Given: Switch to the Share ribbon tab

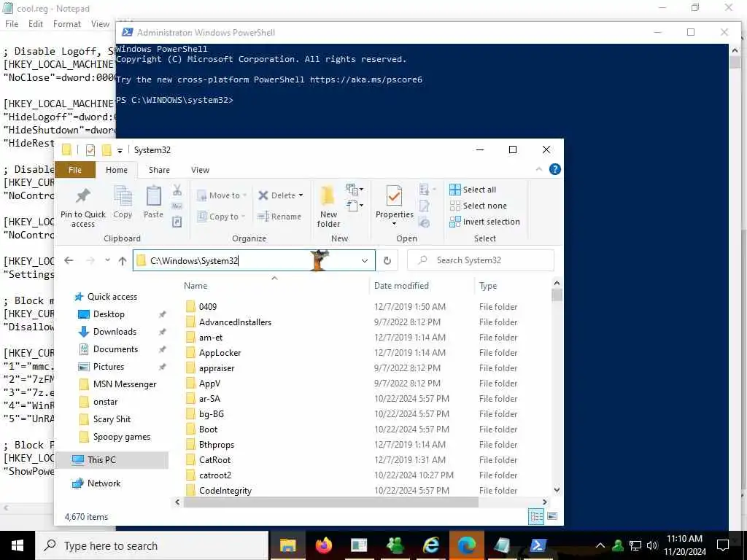Looking at the screenshot, I should coord(159,170).
